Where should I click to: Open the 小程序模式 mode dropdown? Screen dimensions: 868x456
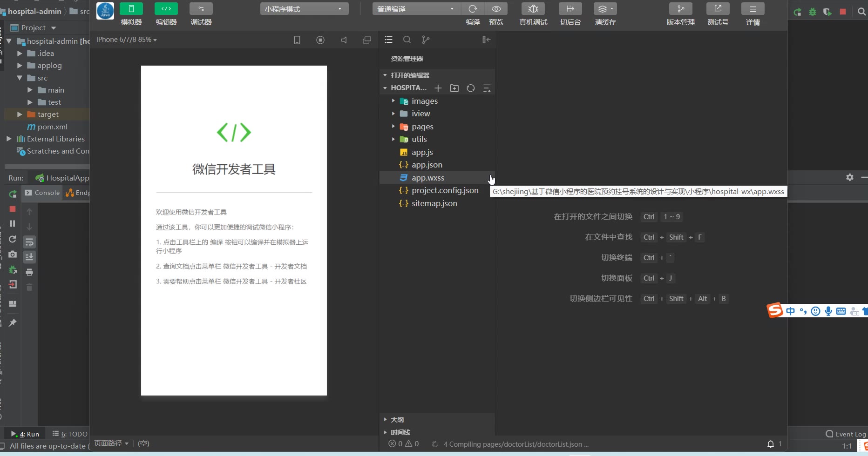[x=304, y=9]
